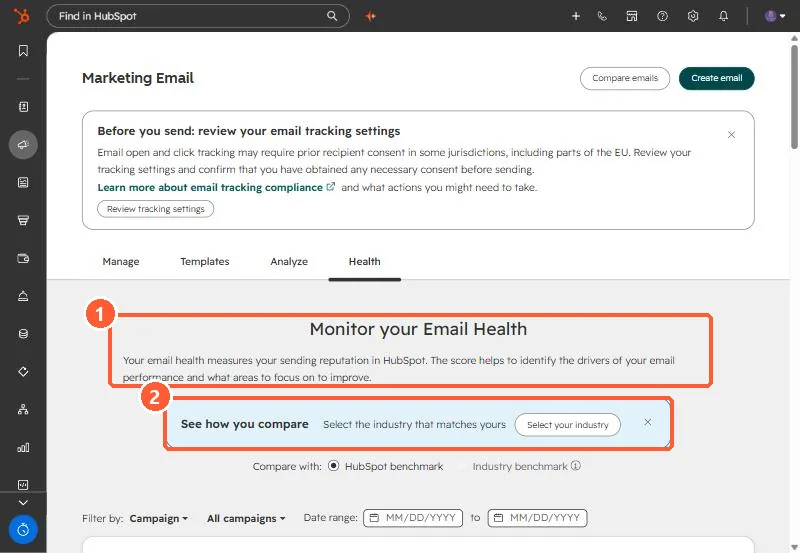Click the blue circular timer button
The width and height of the screenshot is (800, 553).
coord(23,530)
